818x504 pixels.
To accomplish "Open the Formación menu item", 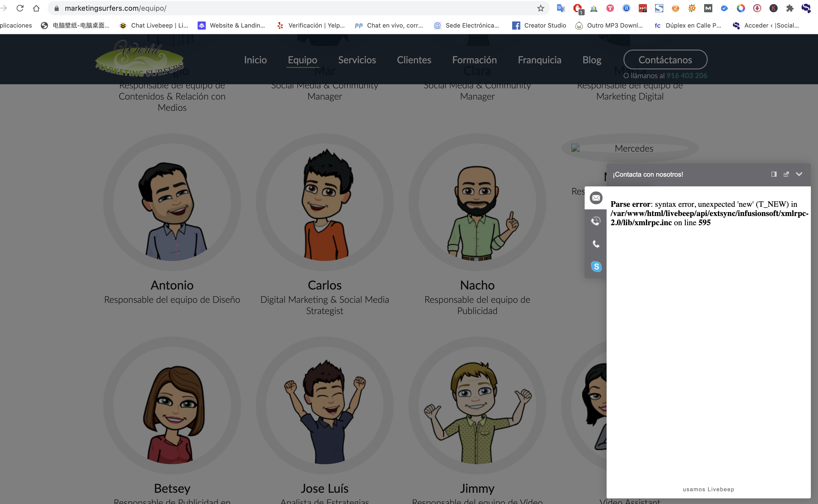I will click(474, 60).
